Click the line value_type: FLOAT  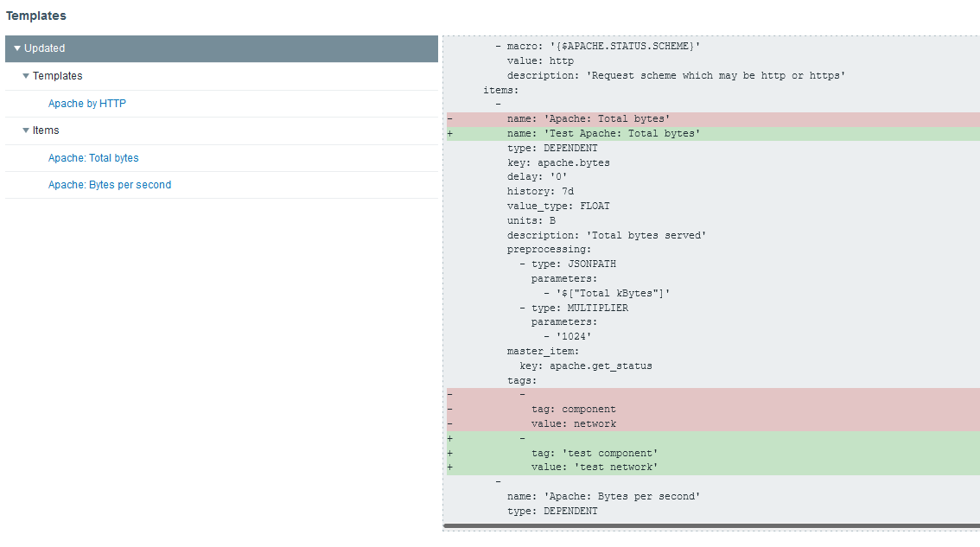pyautogui.click(x=558, y=206)
